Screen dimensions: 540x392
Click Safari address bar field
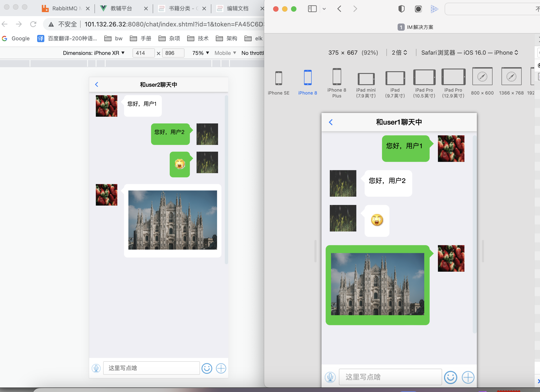492,9
